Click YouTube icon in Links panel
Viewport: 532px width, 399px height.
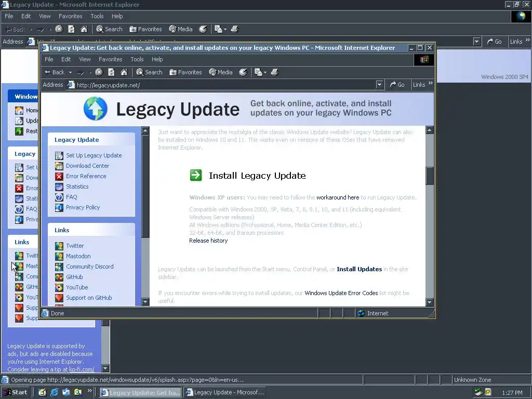[x=59, y=287]
